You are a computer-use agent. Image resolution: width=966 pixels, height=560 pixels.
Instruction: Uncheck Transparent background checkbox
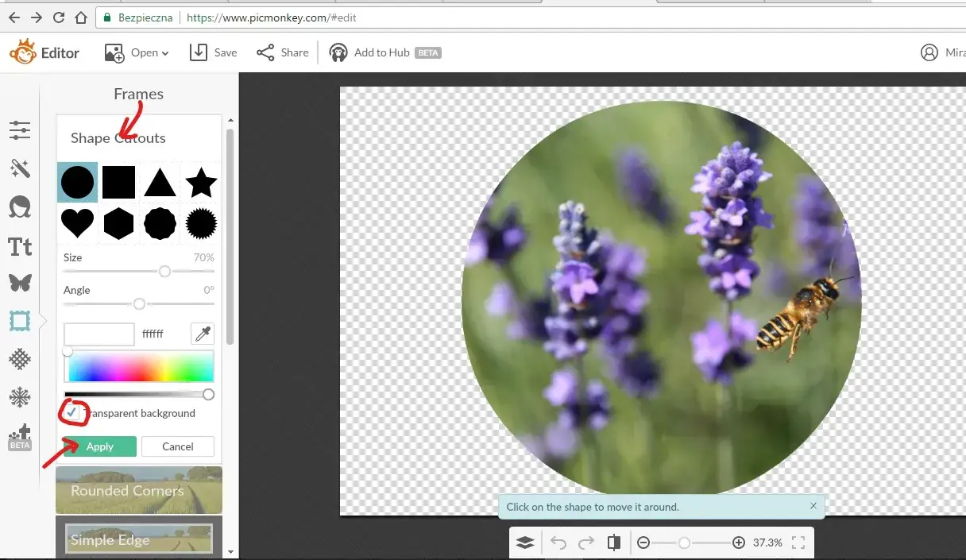(x=72, y=413)
